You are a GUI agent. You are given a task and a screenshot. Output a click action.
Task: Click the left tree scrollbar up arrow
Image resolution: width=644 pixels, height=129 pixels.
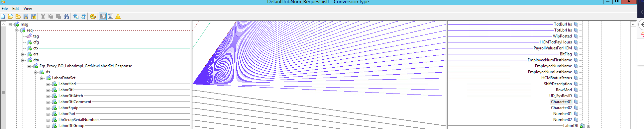[3, 24]
